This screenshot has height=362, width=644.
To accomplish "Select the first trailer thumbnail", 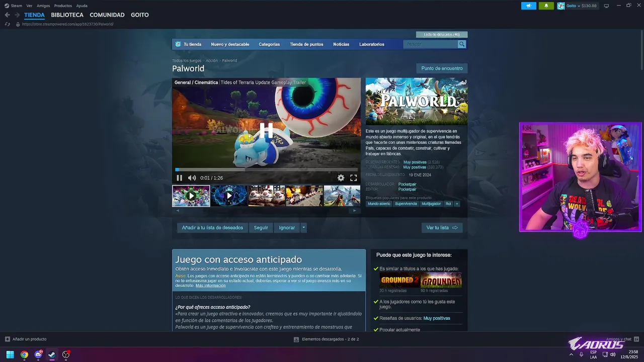I will pos(191,196).
